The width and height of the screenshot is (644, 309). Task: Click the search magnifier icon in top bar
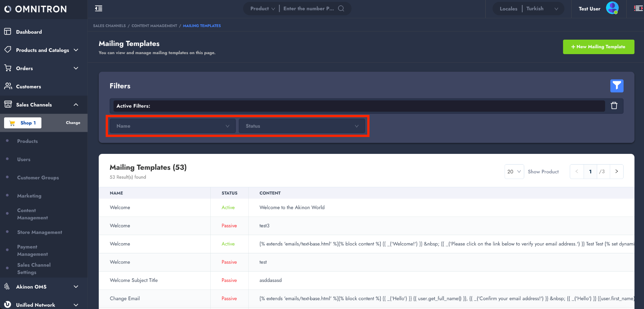(x=341, y=8)
